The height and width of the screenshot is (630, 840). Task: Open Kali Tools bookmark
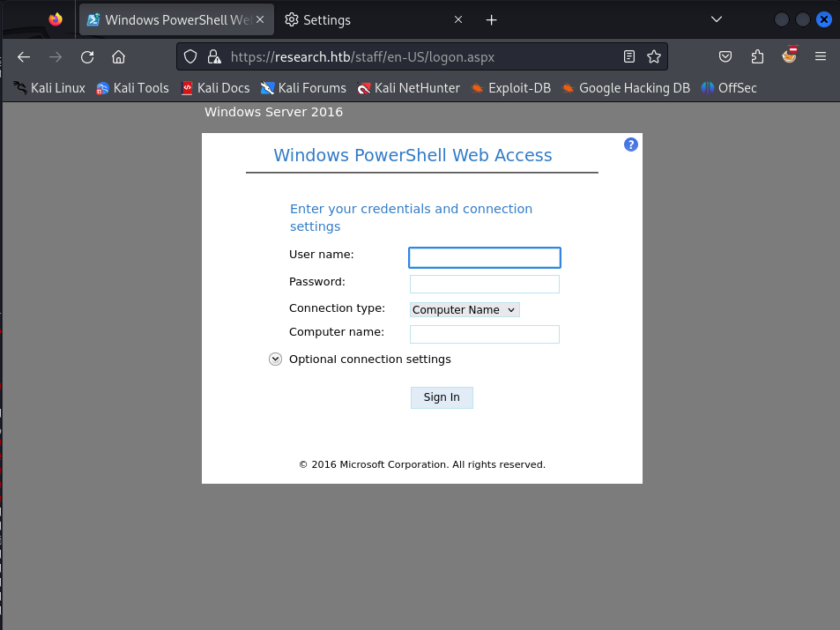[x=132, y=88]
